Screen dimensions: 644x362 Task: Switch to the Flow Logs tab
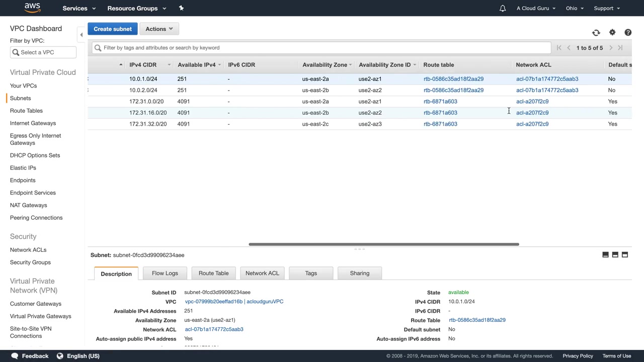[165, 273]
